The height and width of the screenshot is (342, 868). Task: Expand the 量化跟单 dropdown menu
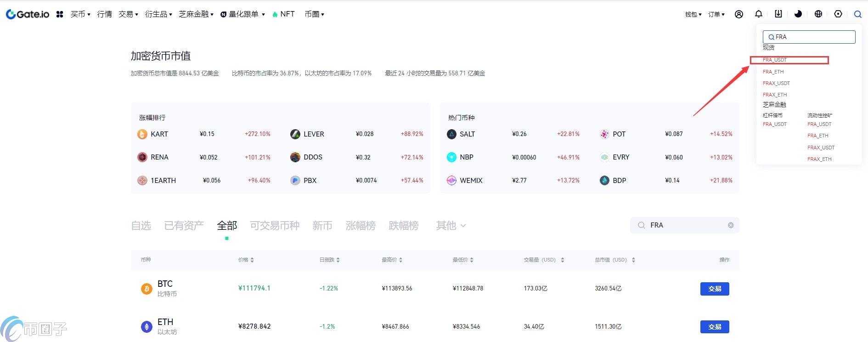point(243,14)
